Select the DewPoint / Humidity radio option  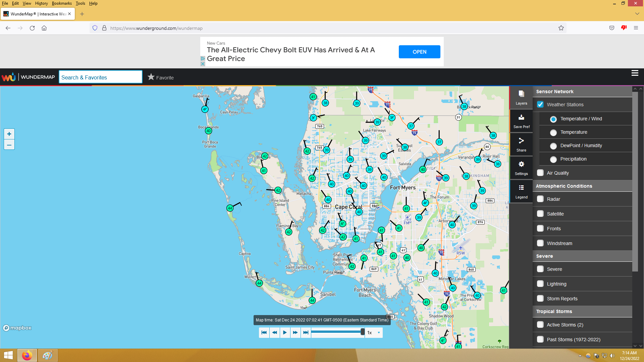(x=553, y=146)
